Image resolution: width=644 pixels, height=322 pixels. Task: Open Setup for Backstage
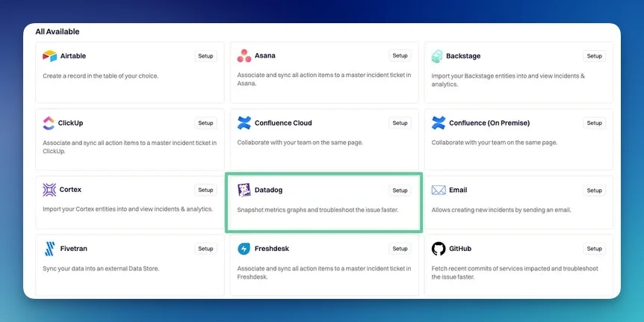pos(594,56)
